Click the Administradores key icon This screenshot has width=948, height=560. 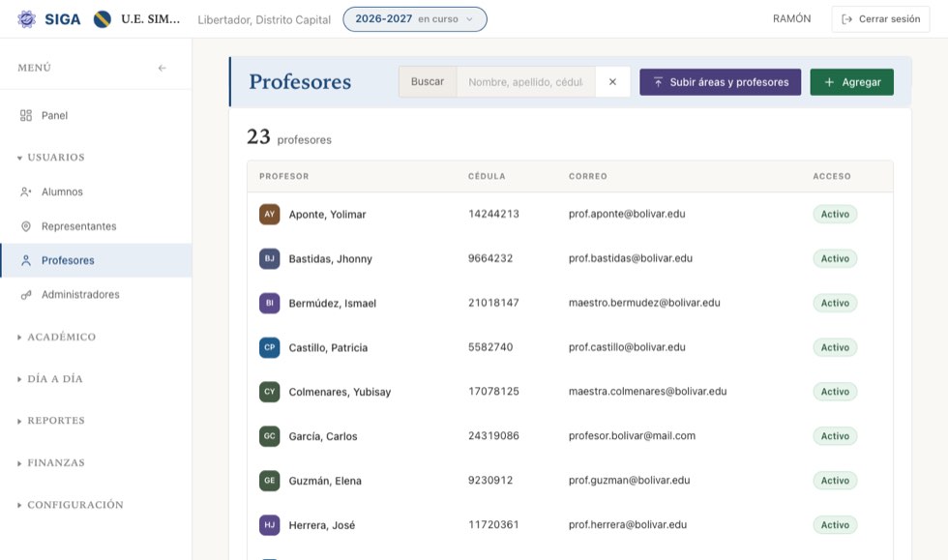click(x=26, y=295)
